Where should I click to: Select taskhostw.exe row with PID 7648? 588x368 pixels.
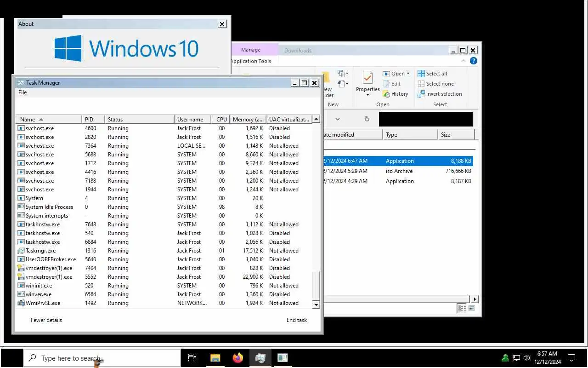click(x=164, y=224)
